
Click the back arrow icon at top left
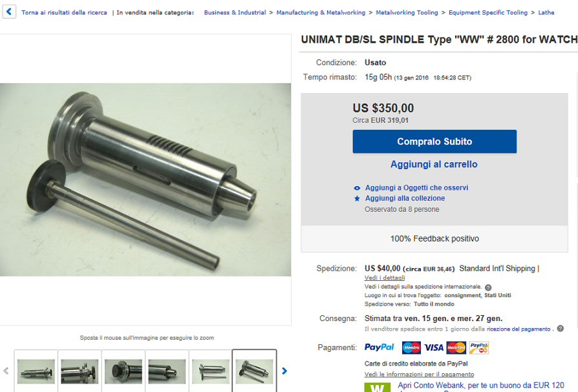(9, 12)
